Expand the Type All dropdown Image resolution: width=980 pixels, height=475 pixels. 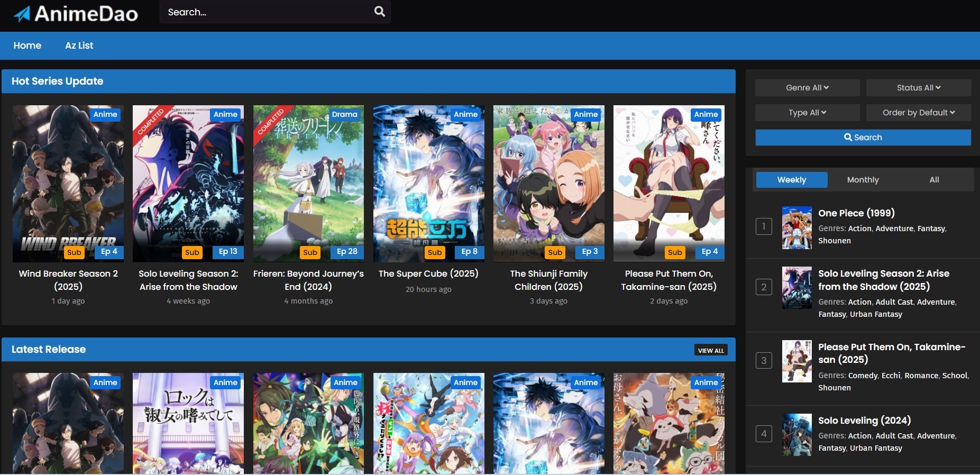pos(807,113)
